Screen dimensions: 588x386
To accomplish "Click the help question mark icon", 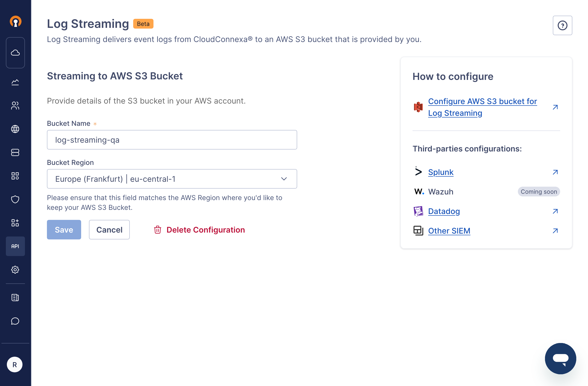I will click(563, 25).
